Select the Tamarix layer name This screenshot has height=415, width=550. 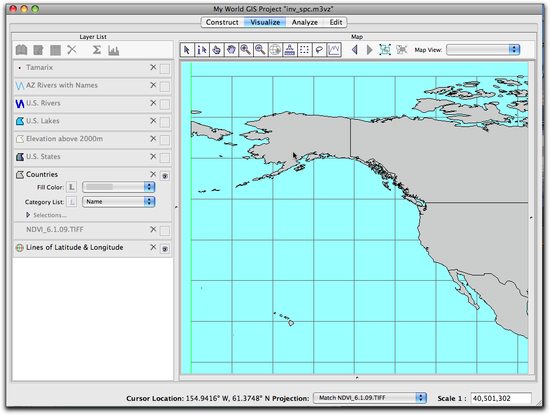tap(39, 67)
